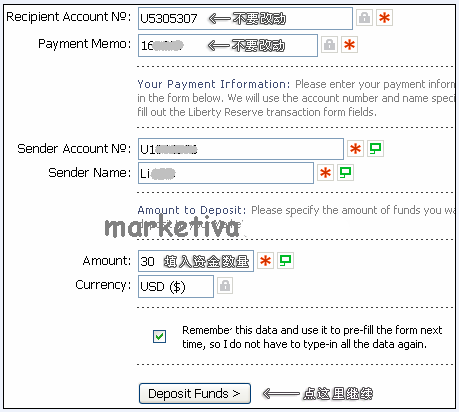Click the red asterisk beside Recipient Account field
This screenshot has width=459, height=412.
pos(384,17)
